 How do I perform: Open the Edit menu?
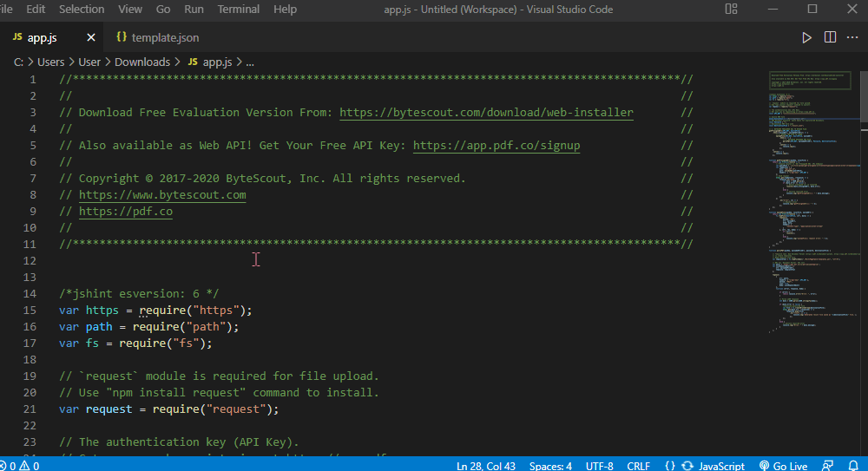36,9
